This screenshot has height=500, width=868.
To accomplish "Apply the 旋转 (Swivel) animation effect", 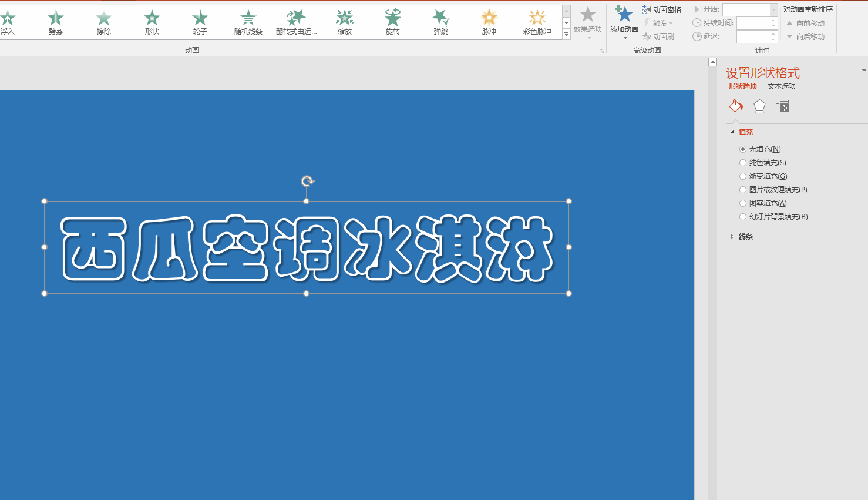I will (393, 23).
